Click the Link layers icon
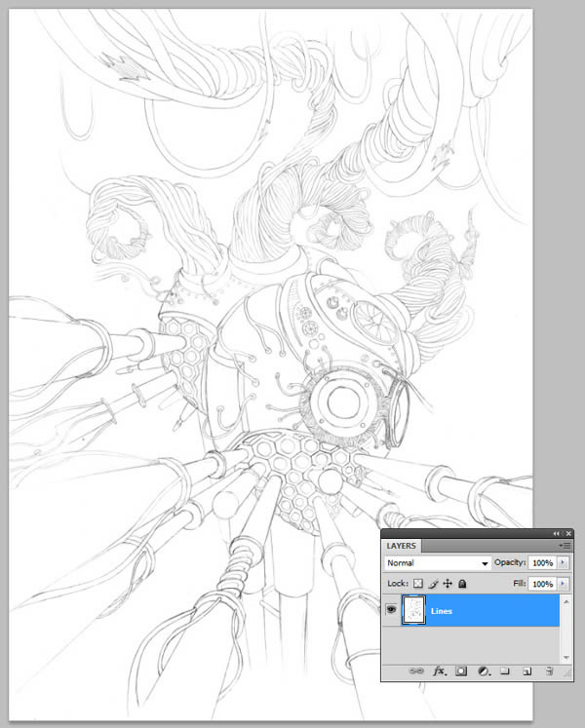Image resolution: width=585 pixels, height=728 pixels. pyautogui.click(x=416, y=671)
